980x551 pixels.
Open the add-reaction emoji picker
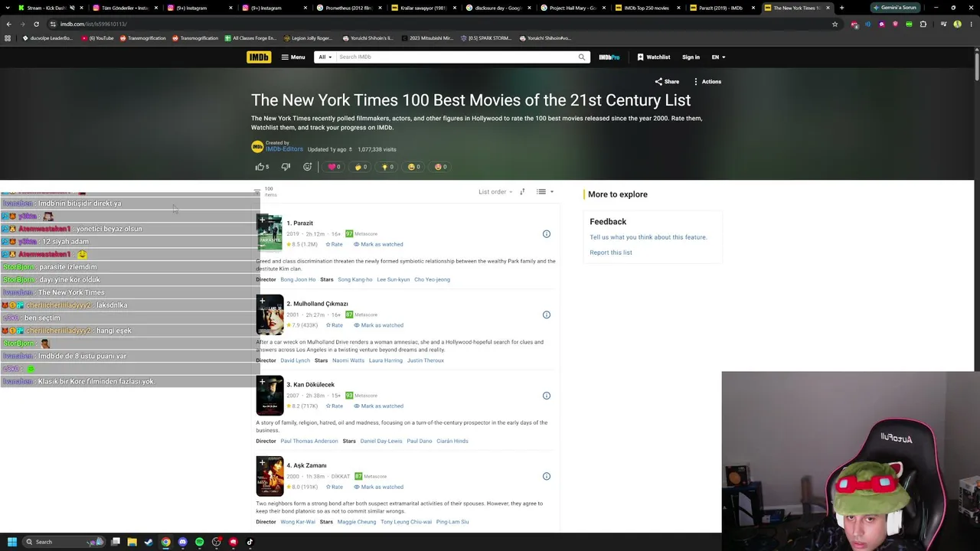[307, 167]
